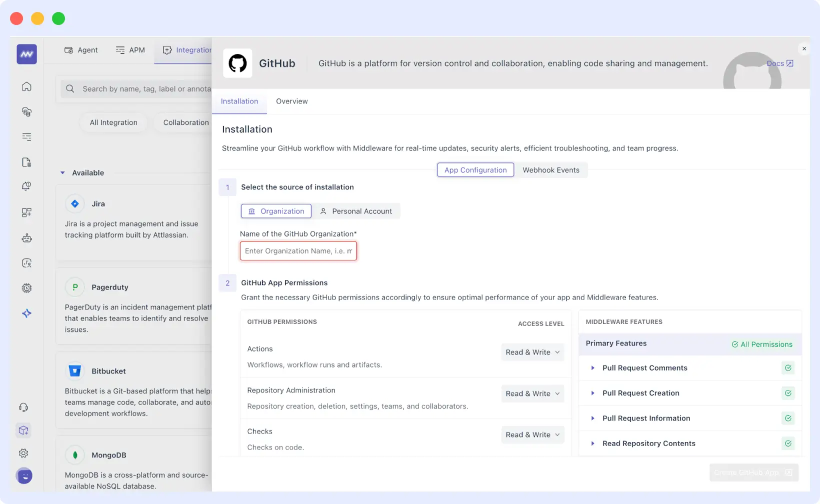Select the Organization installation source

click(275, 210)
